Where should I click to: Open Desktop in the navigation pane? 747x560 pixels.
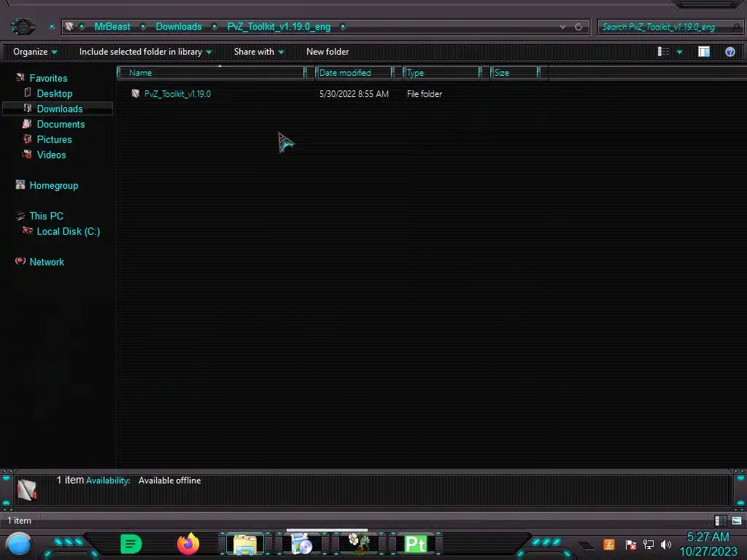(x=54, y=93)
